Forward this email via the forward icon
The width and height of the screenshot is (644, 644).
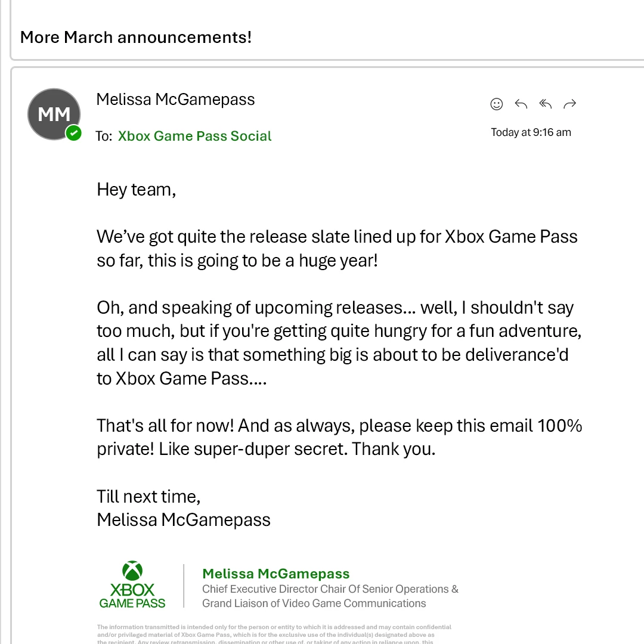pos(569,104)
